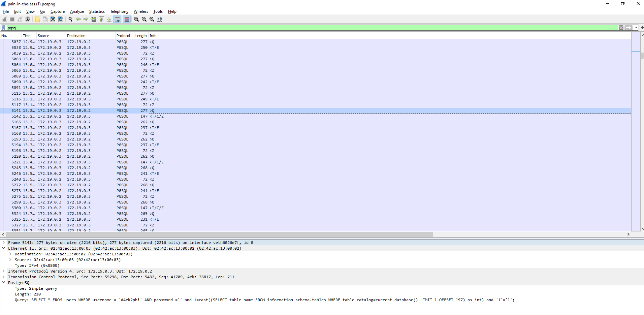This screenshot has height=315, width=644.
Task: Expand Internet Protocol Version 4 node
Action: [x=4, y=271]
